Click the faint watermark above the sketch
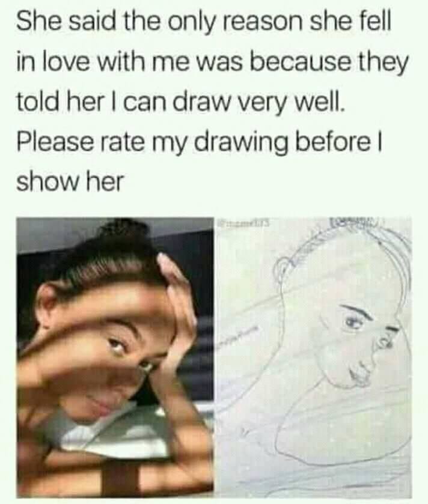Viewport: 428px width, 504px height. click(245, 222)
